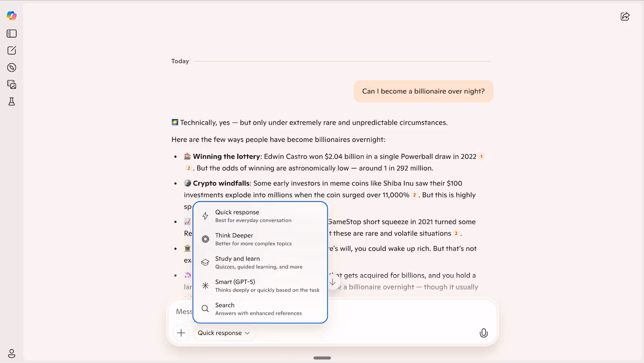
Task: Start voice input with the microphone
Action: click(483, 332)
